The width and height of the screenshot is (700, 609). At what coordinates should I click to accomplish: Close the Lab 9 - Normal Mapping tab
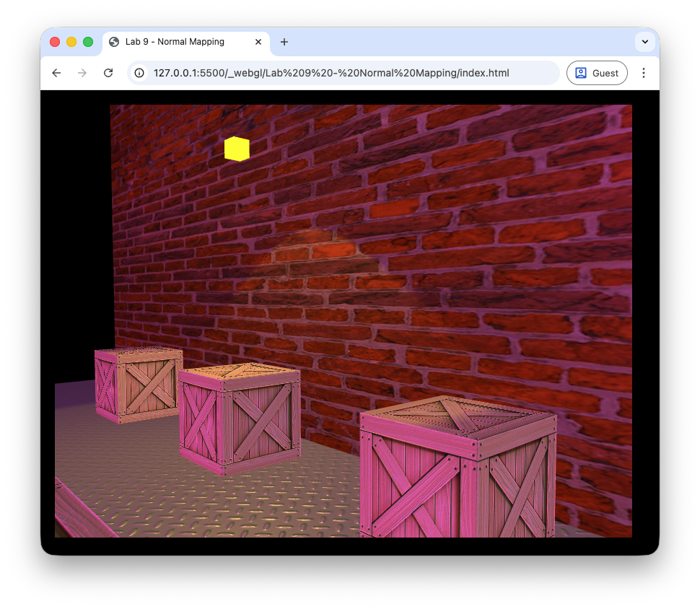[258, 42]
